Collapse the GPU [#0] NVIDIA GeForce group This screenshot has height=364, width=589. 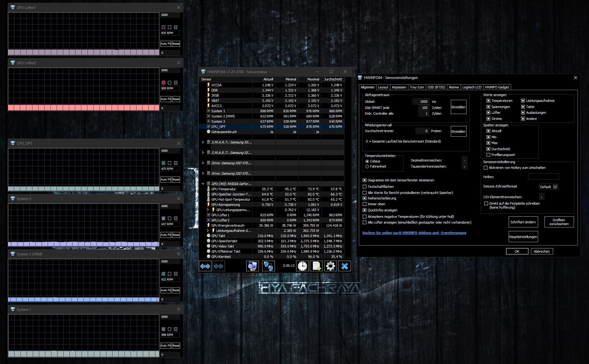tap(203, 184)
